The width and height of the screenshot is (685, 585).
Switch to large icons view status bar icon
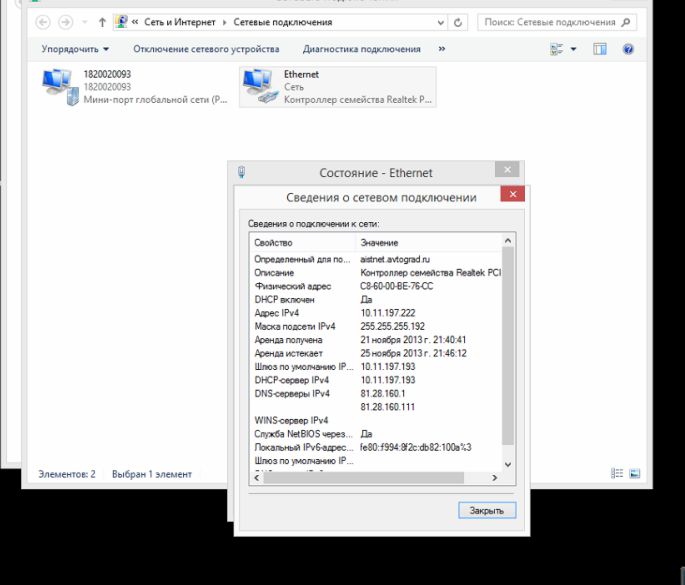point(635,474)
